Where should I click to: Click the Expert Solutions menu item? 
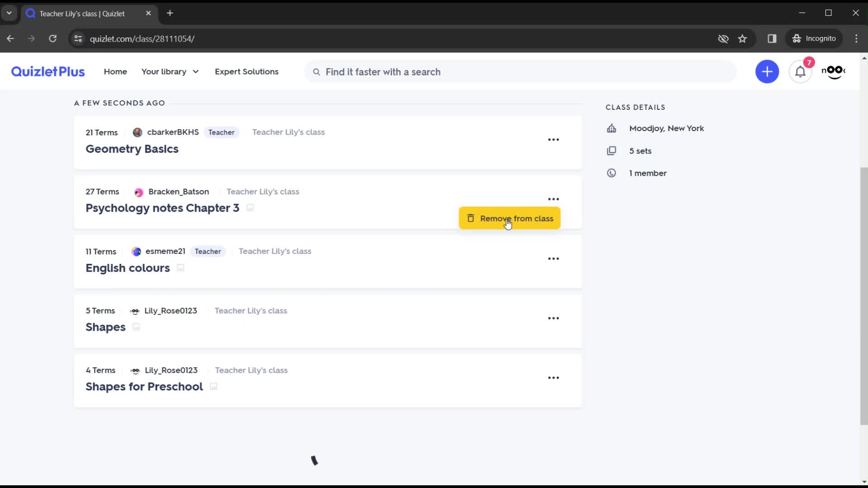click(x=246, y=71)
